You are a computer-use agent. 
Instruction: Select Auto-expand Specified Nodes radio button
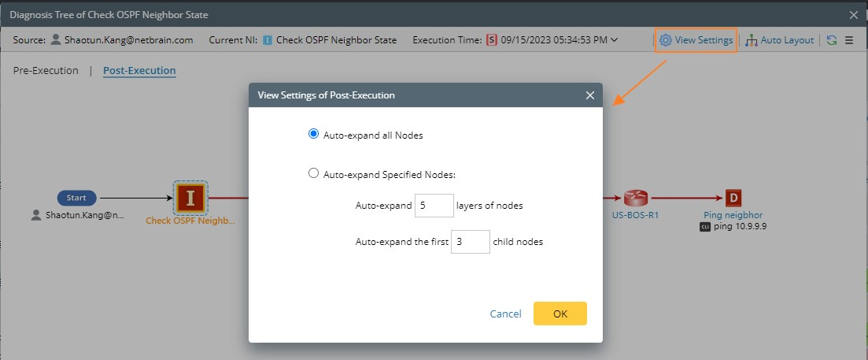coord(313,174)
